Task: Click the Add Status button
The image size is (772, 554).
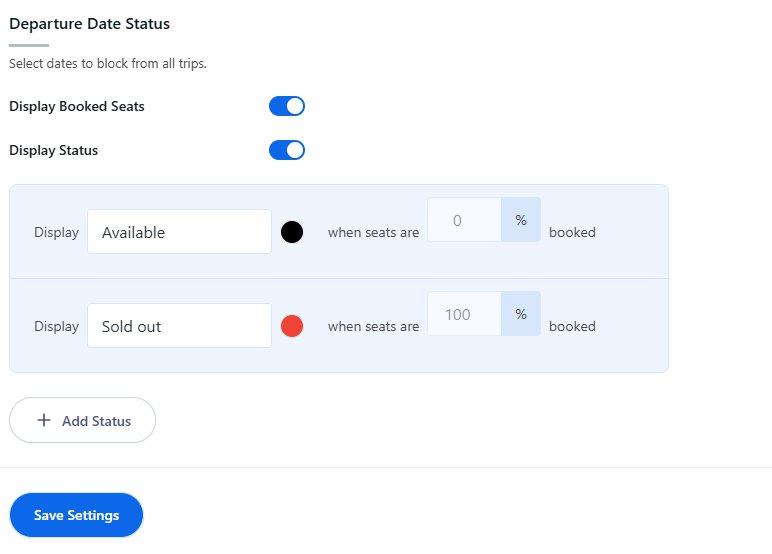Action: 83,421
